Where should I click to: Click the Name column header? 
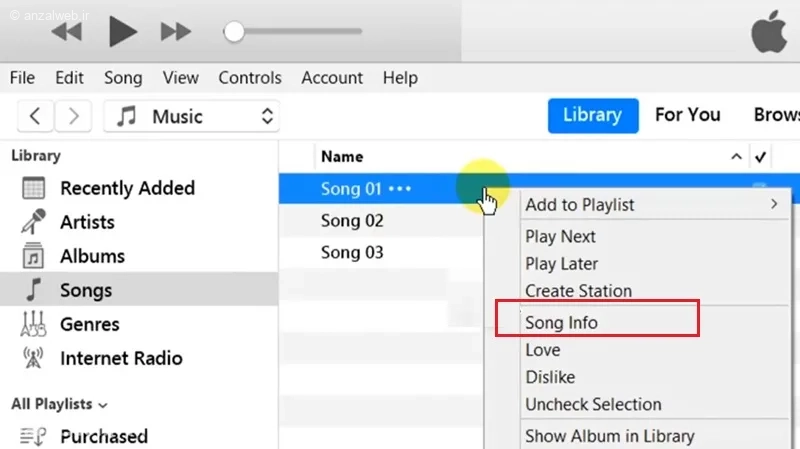pos(342,157)
